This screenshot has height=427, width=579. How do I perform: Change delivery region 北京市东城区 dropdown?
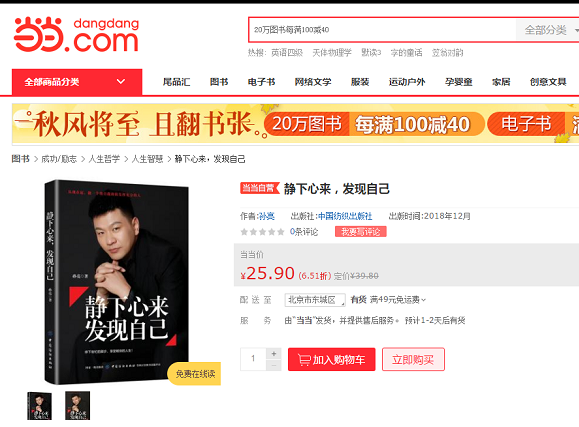(315, 300)
